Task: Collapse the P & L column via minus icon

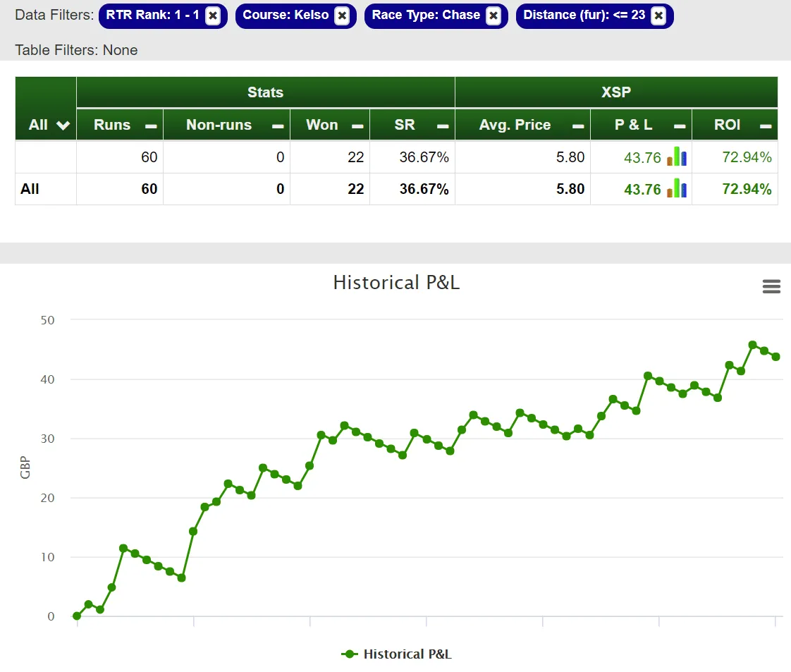Action: pyautogui.click(x=680, y=126)
